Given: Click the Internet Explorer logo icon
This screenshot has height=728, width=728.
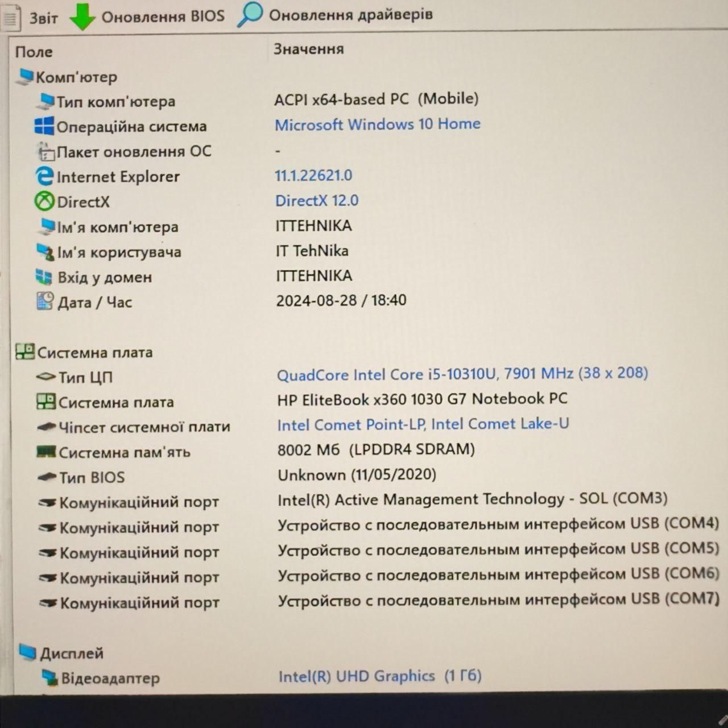Looking at the screenshot, I should click(45, 176).
